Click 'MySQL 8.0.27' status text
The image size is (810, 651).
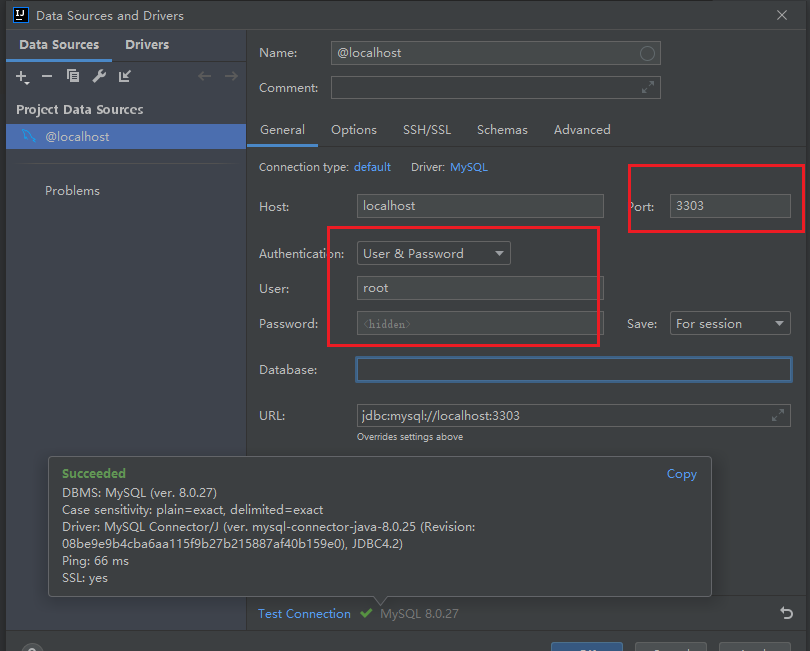click(x=419, y=613)
